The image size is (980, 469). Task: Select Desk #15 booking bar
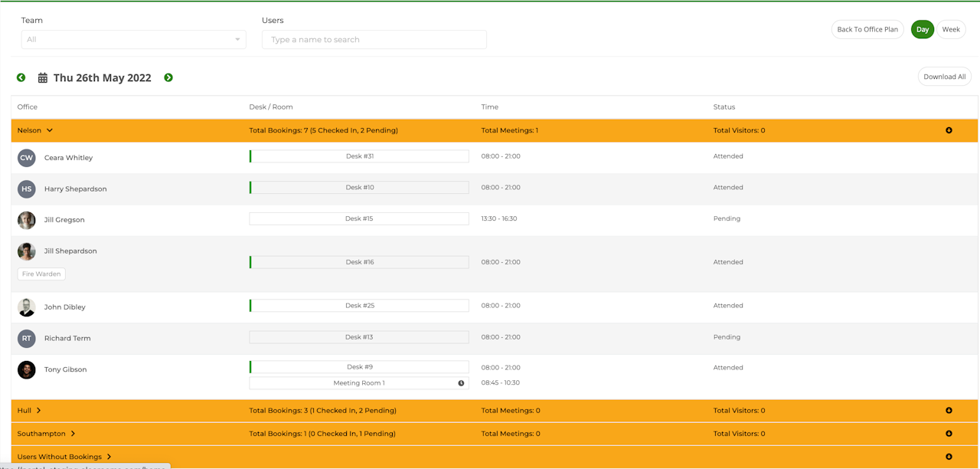[x=359, y=219]
